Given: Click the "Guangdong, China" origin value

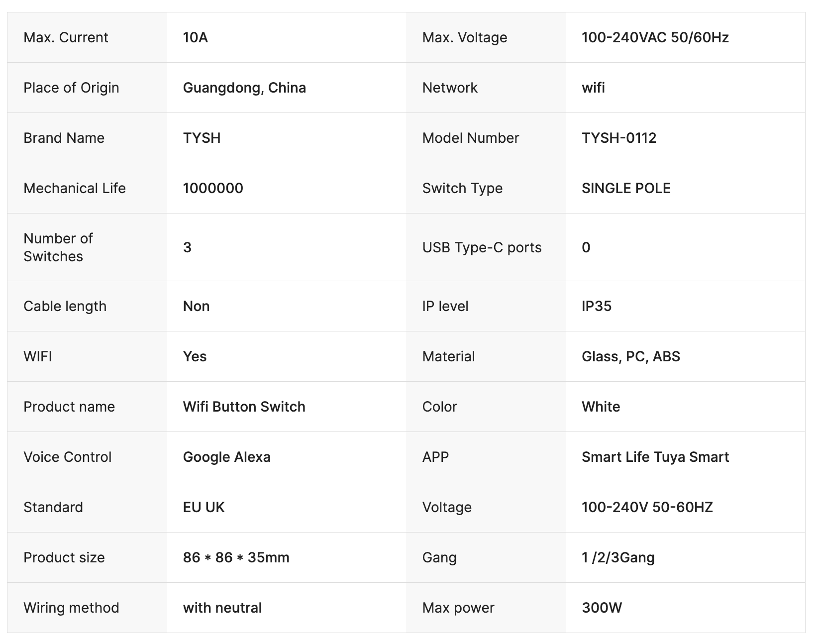Looking at the screenshot, I should [244, 88].
